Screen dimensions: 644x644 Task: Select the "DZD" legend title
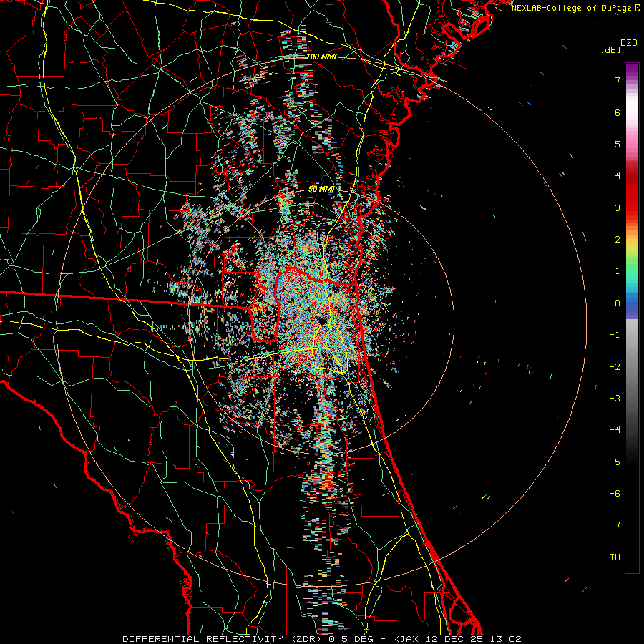(629, 43)
